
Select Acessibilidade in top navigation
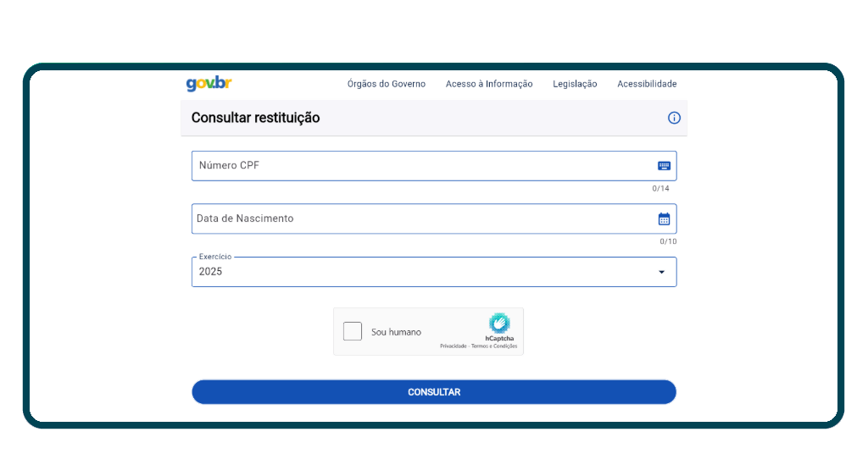(647, 84)
